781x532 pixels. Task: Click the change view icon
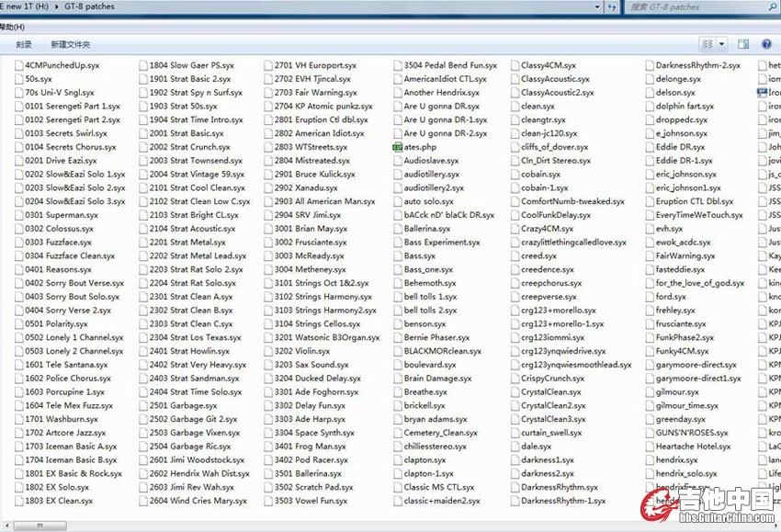(707, 44)
